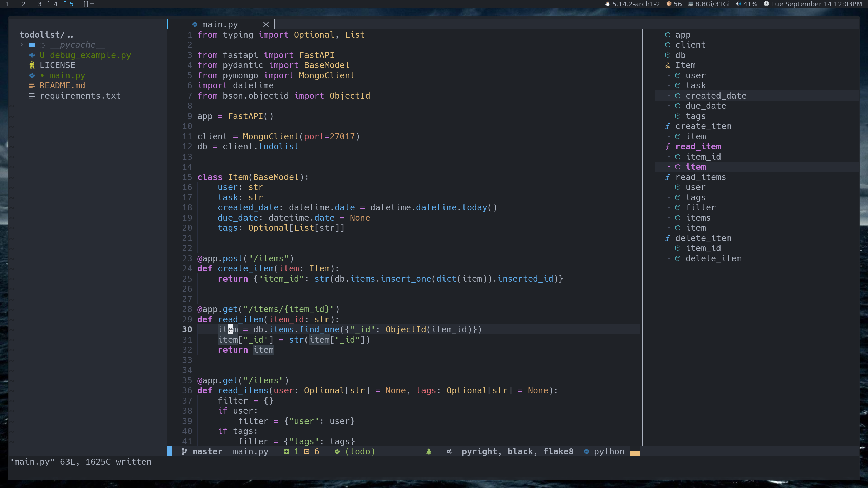Viewport: 868px width, 488px height.
Task: Click the volume icon in top bar
Action: (738, 4)
